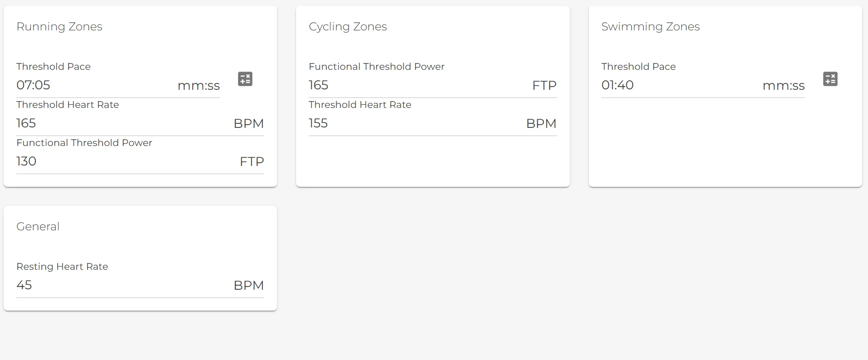Open the Running threshold pace calculator
868x360 pixels.
(245, 78)
